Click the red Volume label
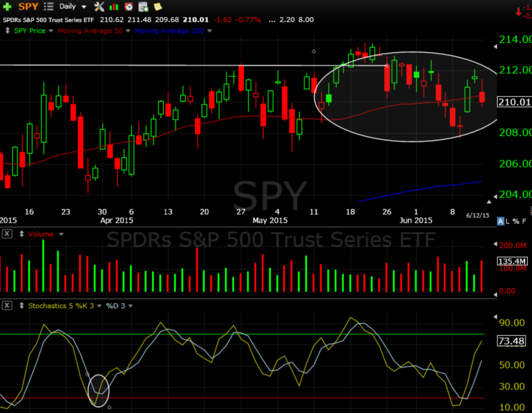Screen dimensions: 532x413 [41, 234]
